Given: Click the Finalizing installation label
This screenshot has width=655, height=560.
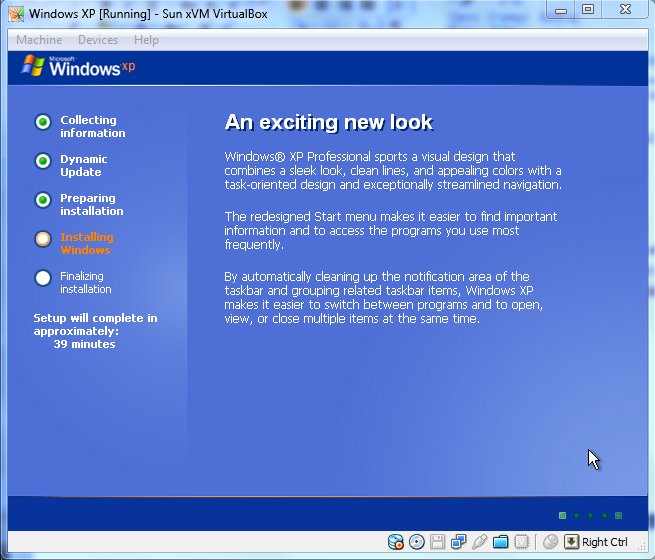Looking at the screenshot, I should coord(86,283).
